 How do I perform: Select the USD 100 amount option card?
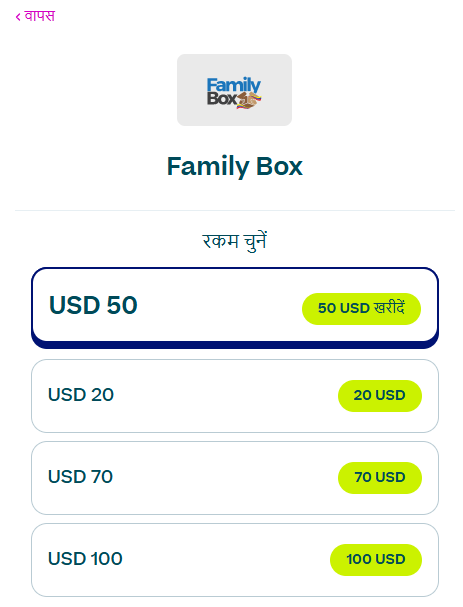tap(235, 560)
